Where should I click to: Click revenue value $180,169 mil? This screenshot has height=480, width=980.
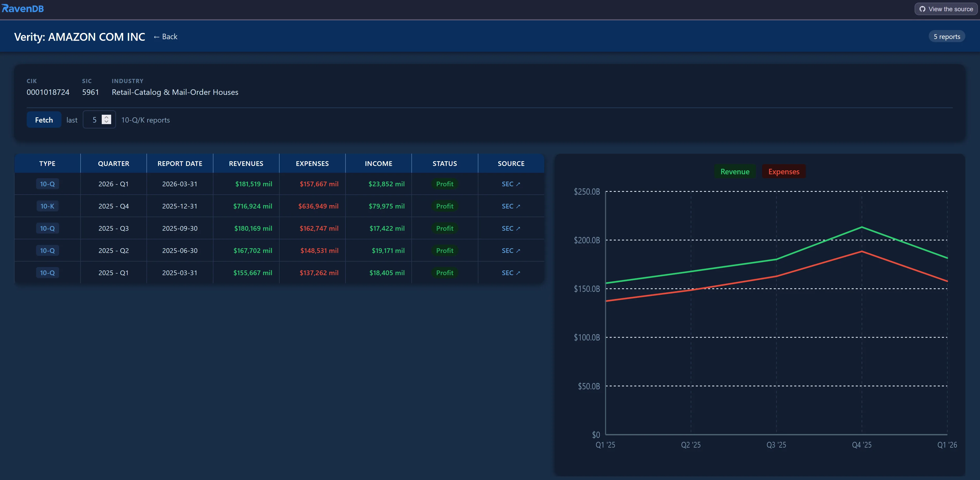(253, 228)
